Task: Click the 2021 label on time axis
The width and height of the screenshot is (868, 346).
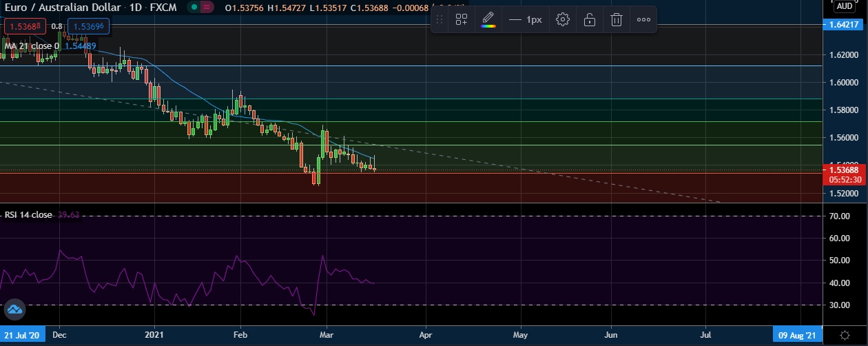Action: (x=155, y=335)
